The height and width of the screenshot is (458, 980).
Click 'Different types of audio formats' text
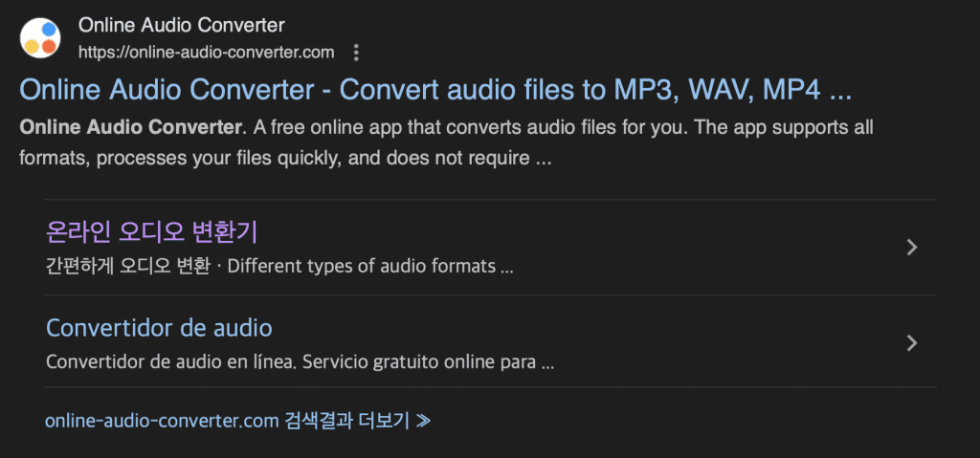361,267
